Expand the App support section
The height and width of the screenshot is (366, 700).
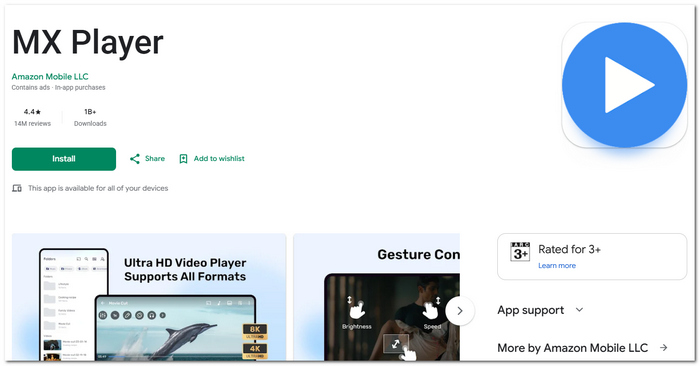click(540, 310)
